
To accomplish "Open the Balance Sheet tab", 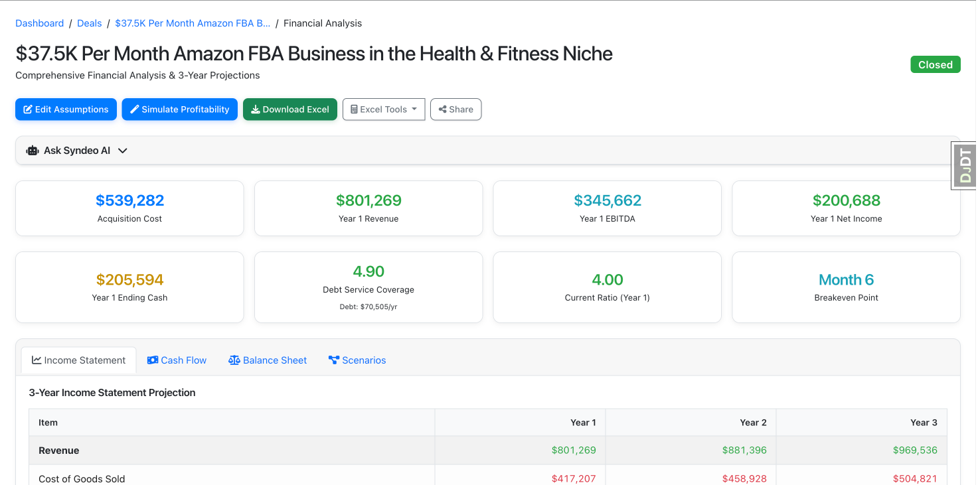I will pos(268,360).
